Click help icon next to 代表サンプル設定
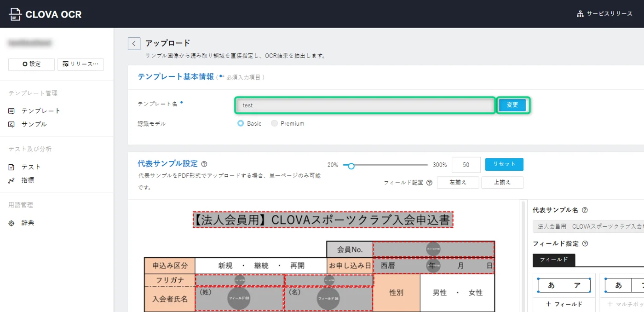Image resolution: width=644 pixels, height=312 pixels. (x=204, y=164)
